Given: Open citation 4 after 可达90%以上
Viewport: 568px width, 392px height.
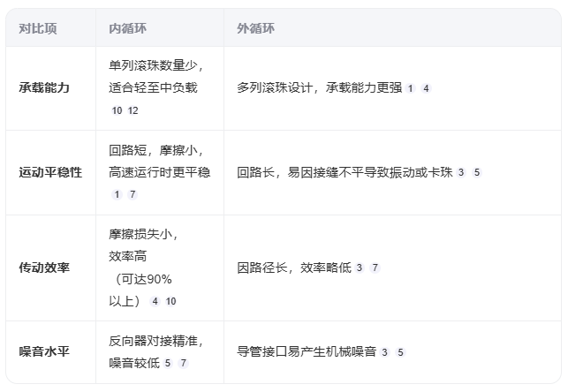Looking at the screenshot, I should point(155,301).
